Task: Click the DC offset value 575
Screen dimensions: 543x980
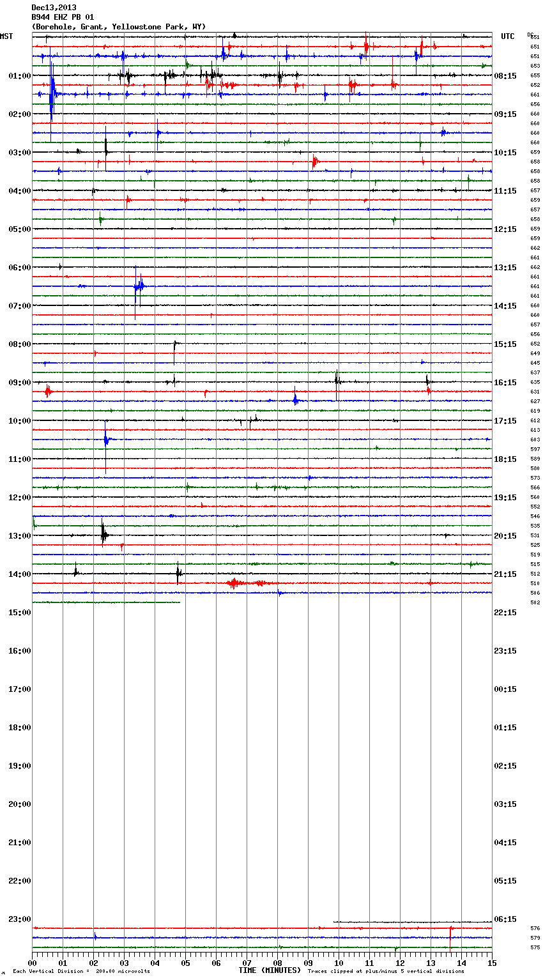Action: pyautogui.click(x=535, y=947)
